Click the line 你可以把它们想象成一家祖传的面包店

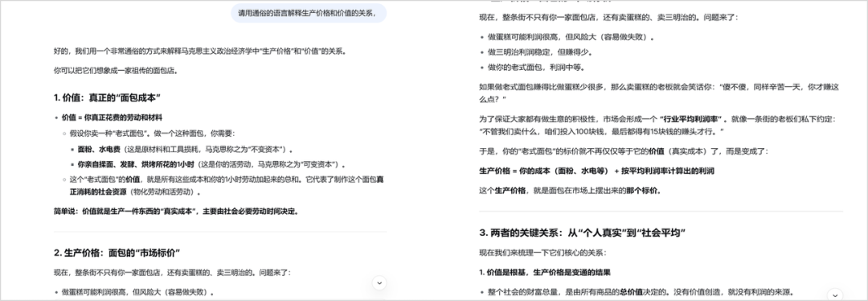click(116, 70)
